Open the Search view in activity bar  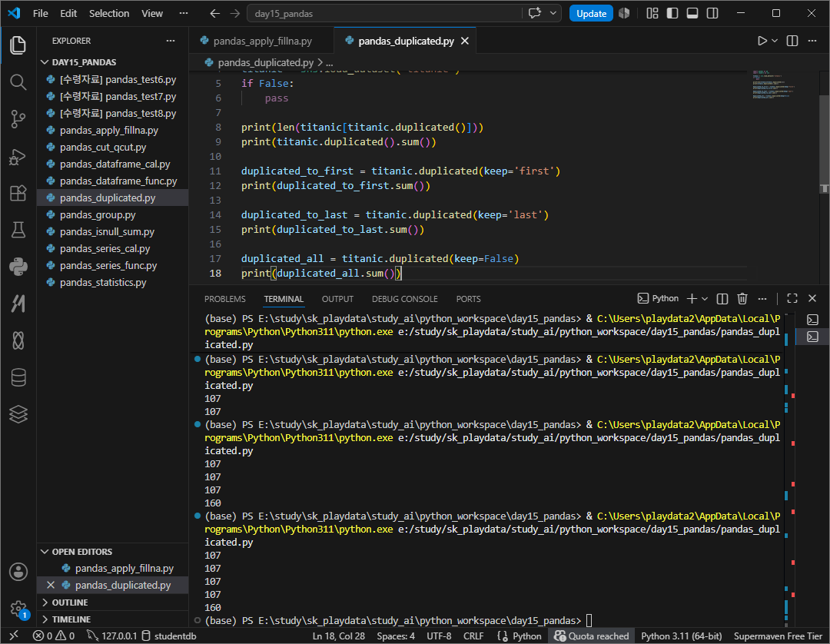click(18, 82)
